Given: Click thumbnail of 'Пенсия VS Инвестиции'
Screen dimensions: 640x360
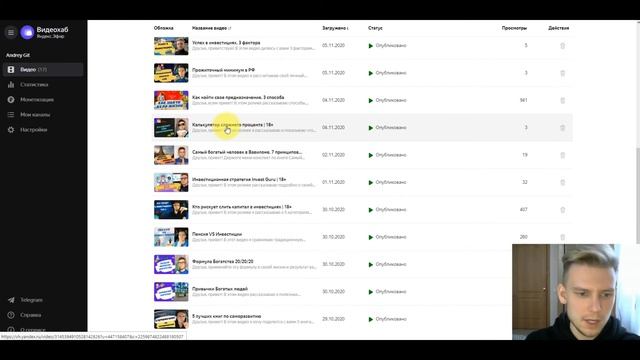Looking at the screenshot, I should point(171,237).
